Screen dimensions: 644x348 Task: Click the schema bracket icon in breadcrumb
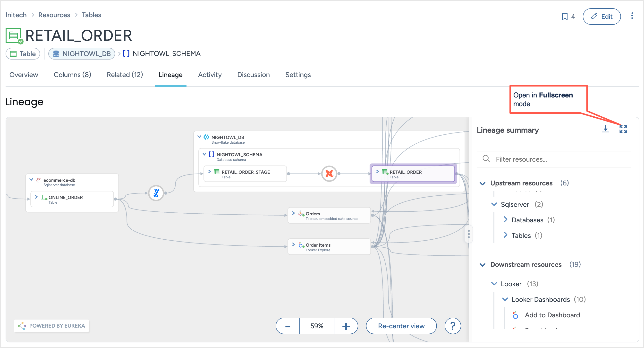[126, 53]
